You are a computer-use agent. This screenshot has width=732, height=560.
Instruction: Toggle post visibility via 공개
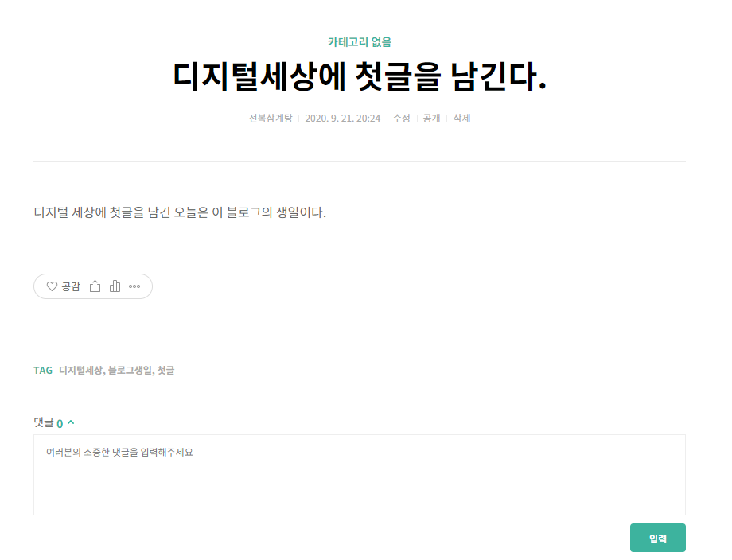coord(431,118)
